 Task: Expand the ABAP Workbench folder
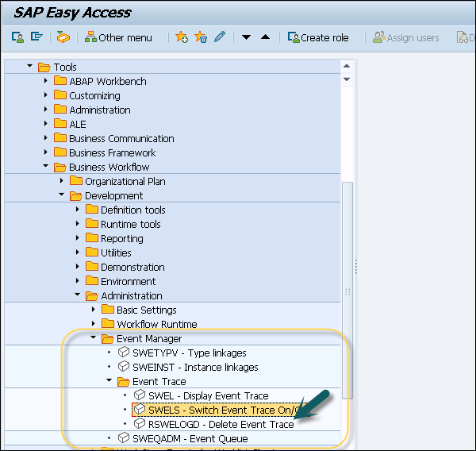pos(46,81)
